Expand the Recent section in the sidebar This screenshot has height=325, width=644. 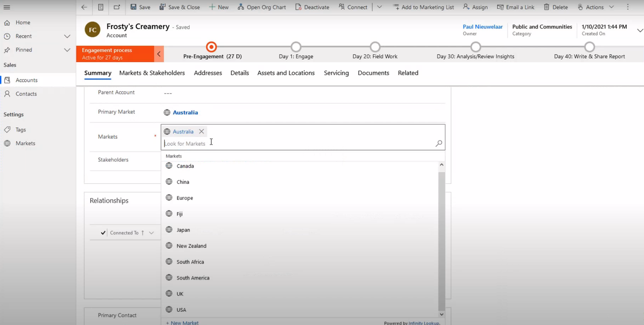tap(67, 36)
